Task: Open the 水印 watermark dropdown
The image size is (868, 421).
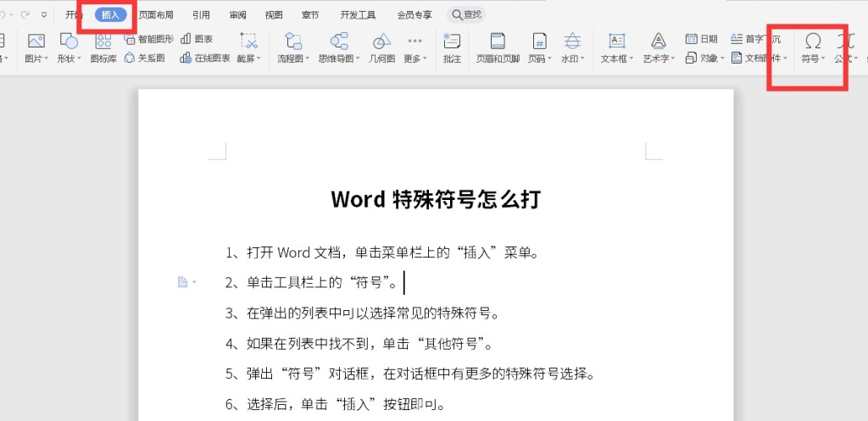Action: click(x=572, y=58)
